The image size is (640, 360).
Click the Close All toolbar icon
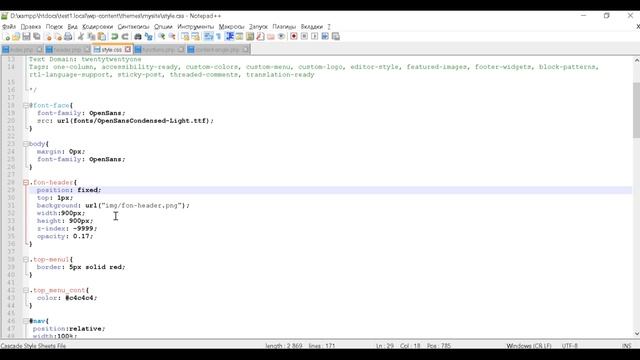coord(58,37)
